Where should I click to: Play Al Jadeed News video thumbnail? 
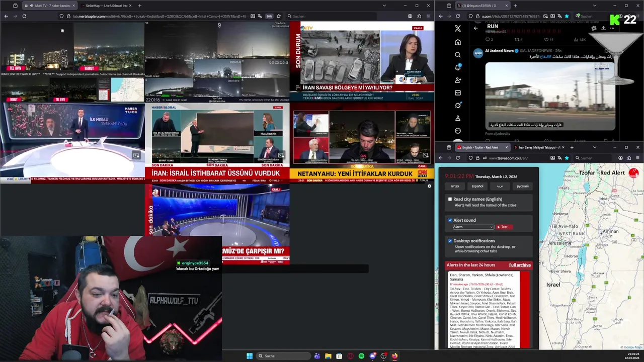pos(550,96)
